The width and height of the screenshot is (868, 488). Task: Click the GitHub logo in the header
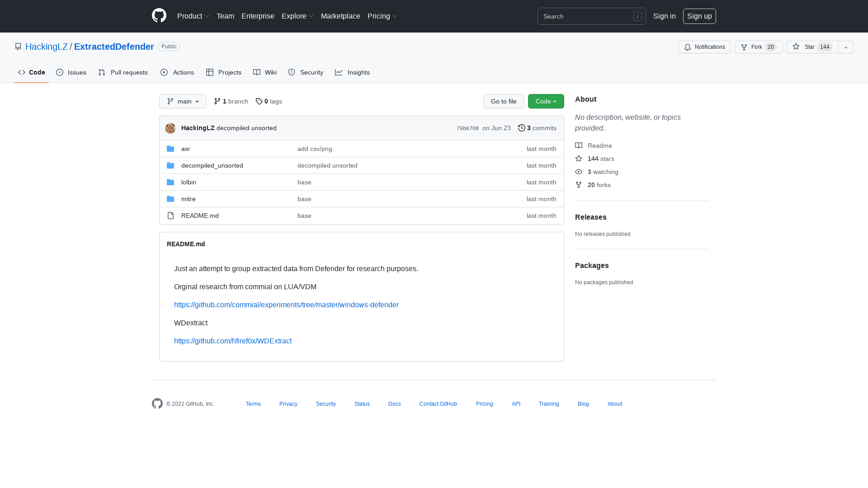[x=159, y=16]
